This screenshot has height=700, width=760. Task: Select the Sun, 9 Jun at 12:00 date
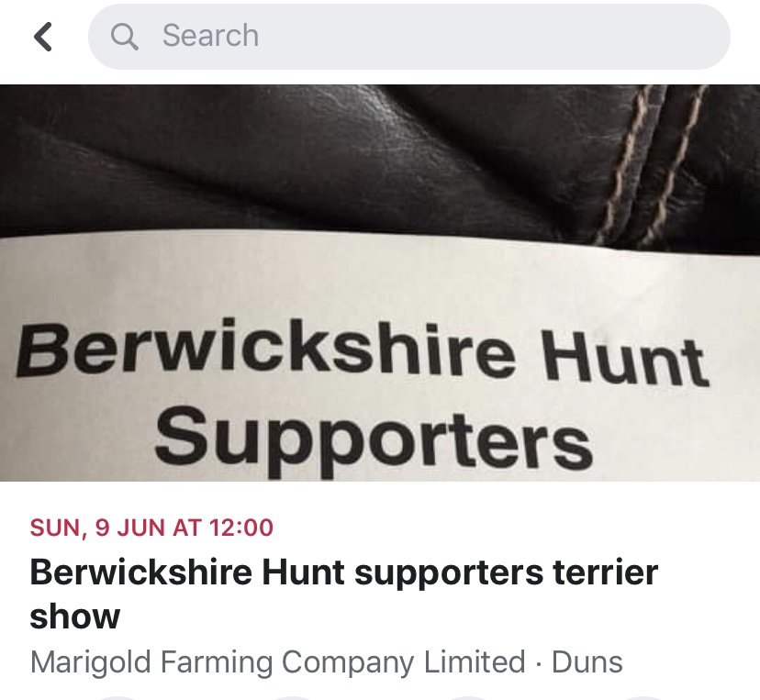click(x=151, y=528)
